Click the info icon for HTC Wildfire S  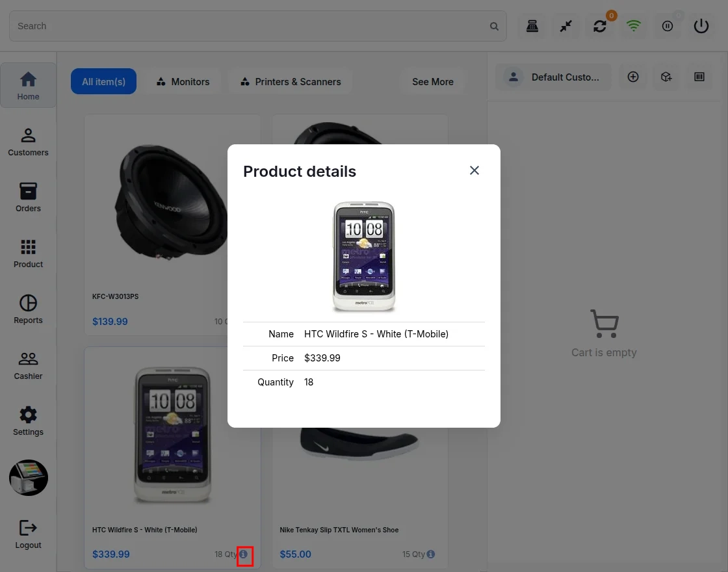[243, 554]
